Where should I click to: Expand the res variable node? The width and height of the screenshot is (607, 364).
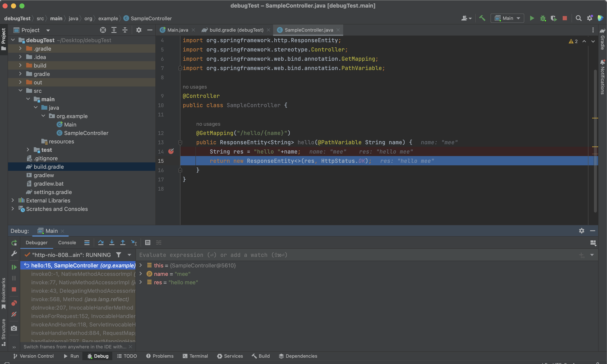point(141,282)
